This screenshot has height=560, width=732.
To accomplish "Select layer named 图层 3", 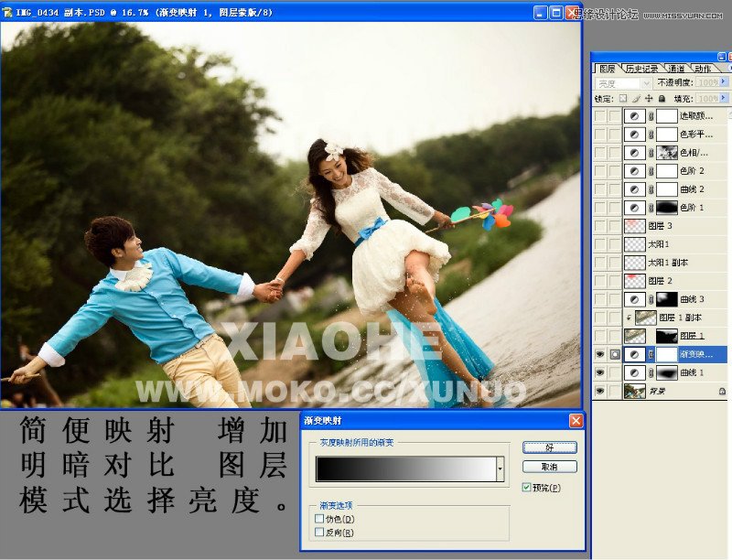I will (x=660, y=226).
